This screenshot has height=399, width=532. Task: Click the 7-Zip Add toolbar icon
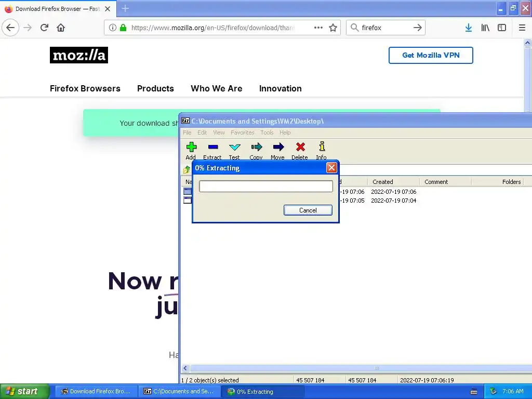point(191,147)
